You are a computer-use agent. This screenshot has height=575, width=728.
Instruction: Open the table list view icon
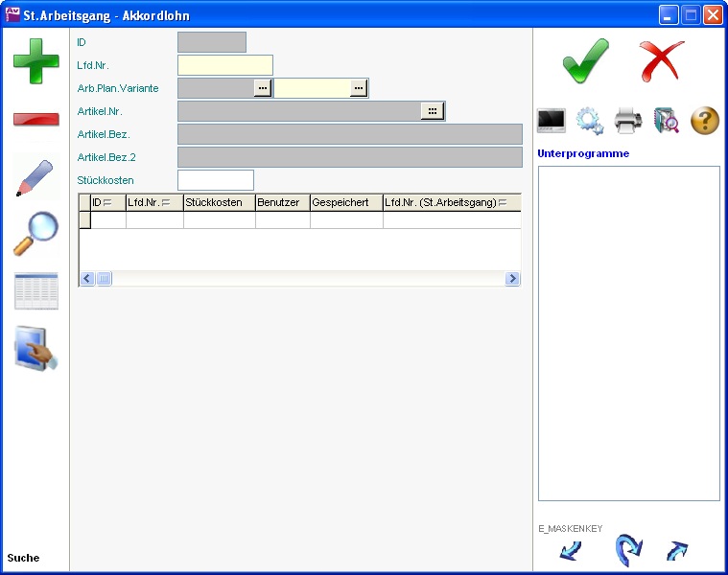click(x=35, y=291)
